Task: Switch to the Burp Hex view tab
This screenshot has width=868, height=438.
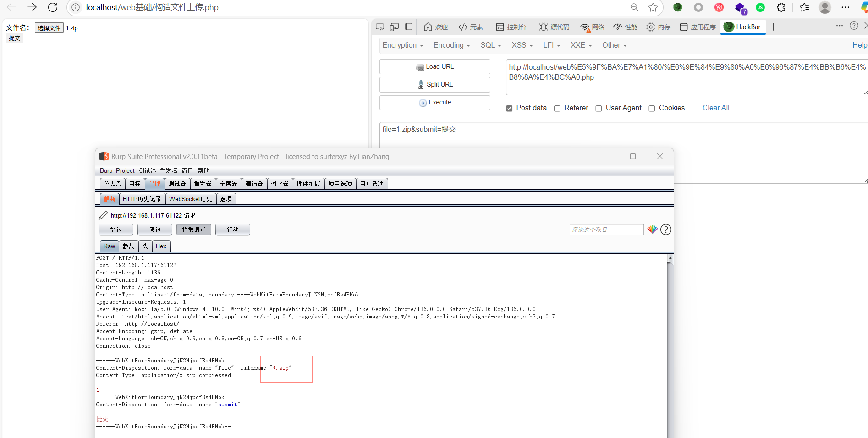Action: [161, 246]
